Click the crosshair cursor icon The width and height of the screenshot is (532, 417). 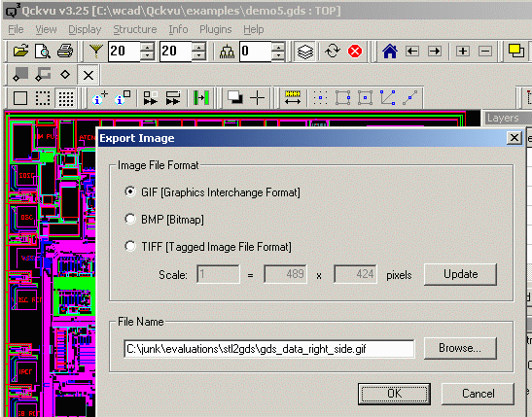(x=258, y=98)
